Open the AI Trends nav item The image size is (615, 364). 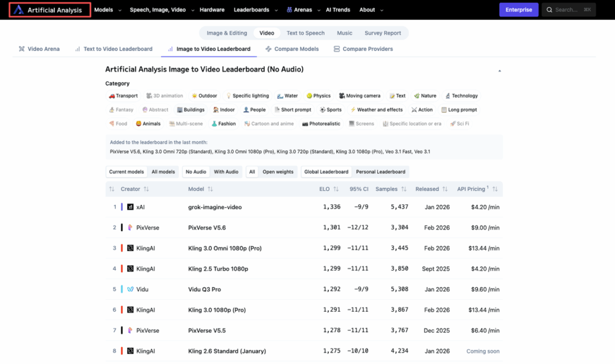pyautogui.click(x=338, y=10)
